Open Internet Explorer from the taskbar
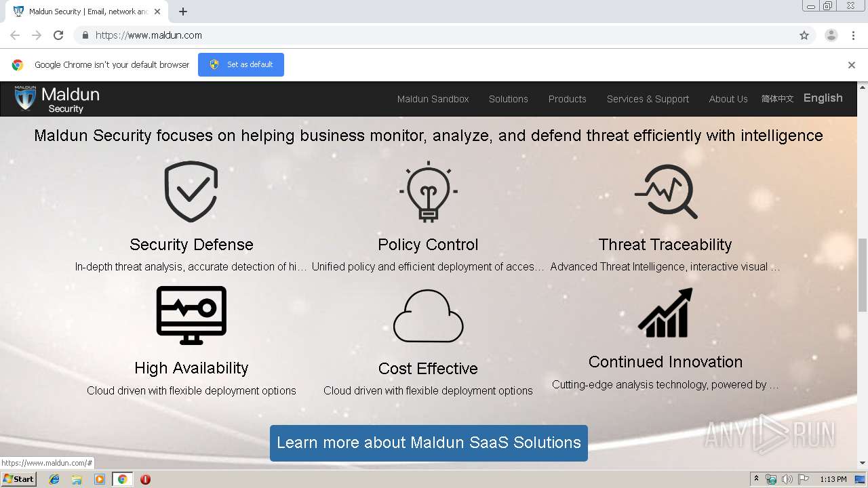868x488 pixels. (54, 479)
